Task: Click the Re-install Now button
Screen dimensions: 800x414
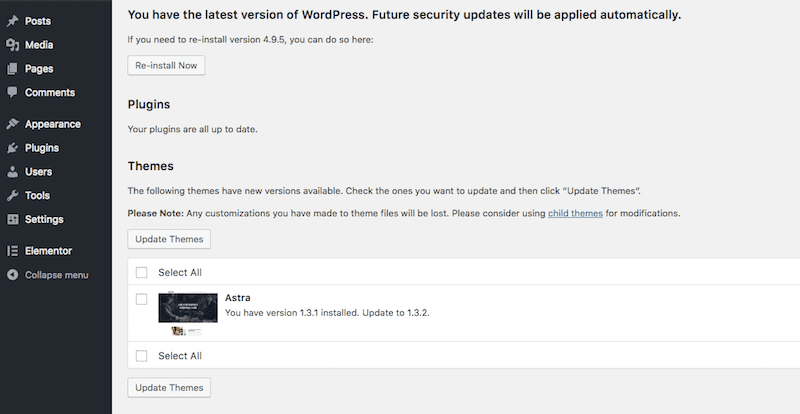Action: click(166, 65)
